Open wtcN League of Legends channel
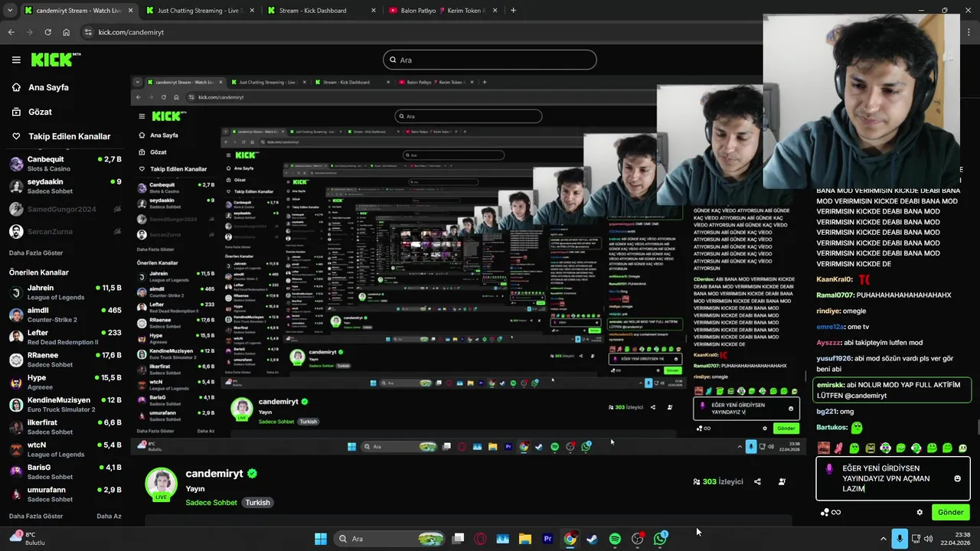Image resolution: width=980 pixels, height=551 pixels. pyautogui.click(x=65, y=449)
